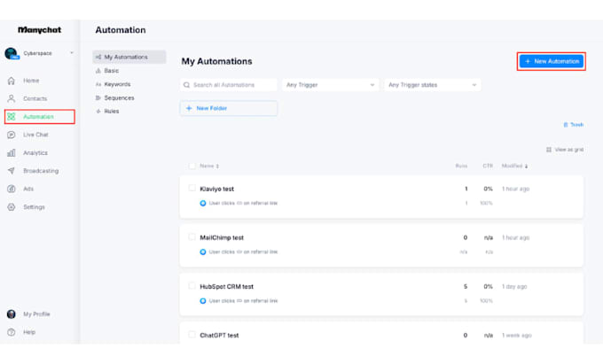Switch to View as grid
This screenshot has width=603, height=364.
coord(565,150)
